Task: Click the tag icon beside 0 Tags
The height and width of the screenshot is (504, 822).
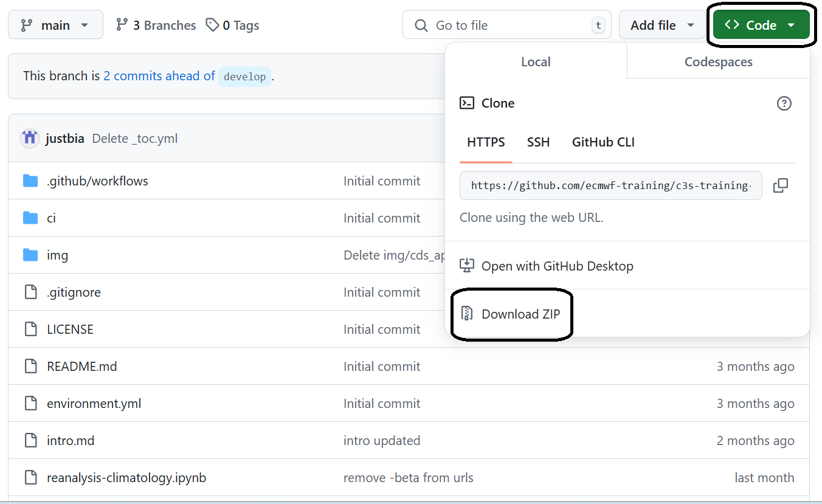Action: pyautogui.click(x=212, y=25)
